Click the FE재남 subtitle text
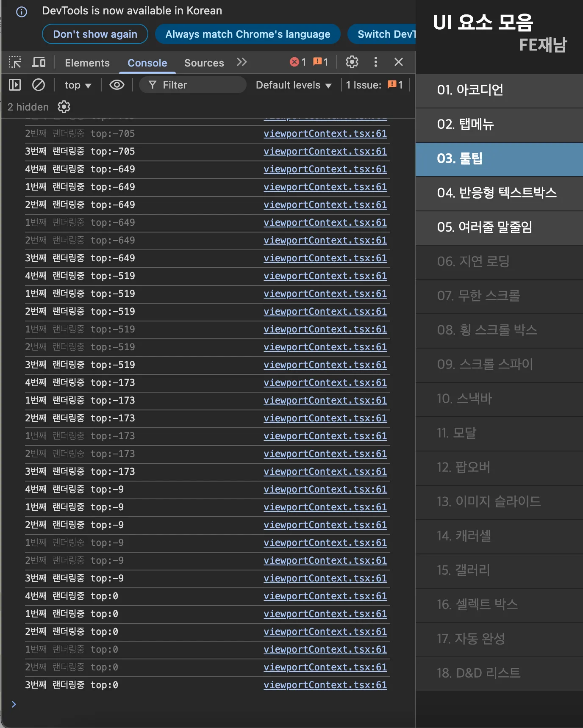The height and width of the screenshot is (728, 583). pyautogui.click(x=543, y=45)
